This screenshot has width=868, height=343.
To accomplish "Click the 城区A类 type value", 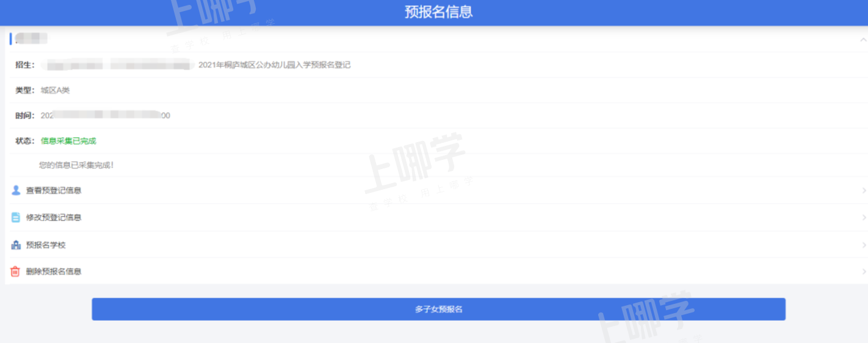I will coord(56,90).
